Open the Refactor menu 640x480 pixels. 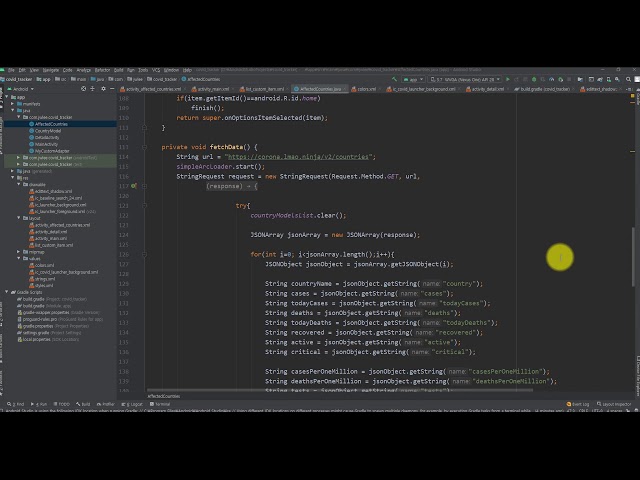(102, 70)
